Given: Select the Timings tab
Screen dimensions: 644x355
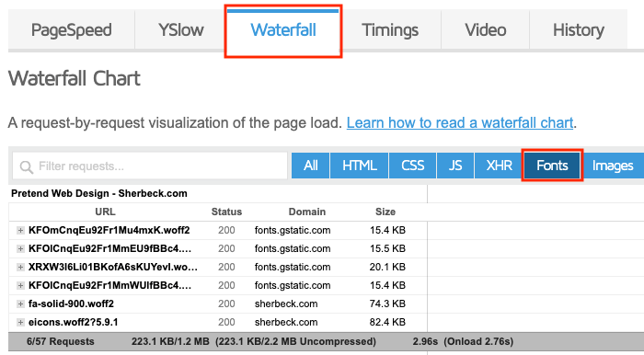Looking at the screenshot, I should [390, 30].
